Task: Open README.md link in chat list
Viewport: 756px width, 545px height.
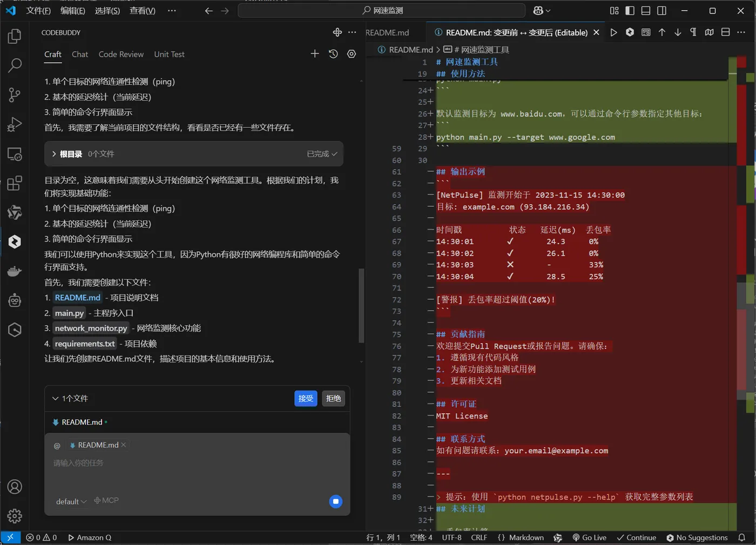Action: click(x=77, y=298)
